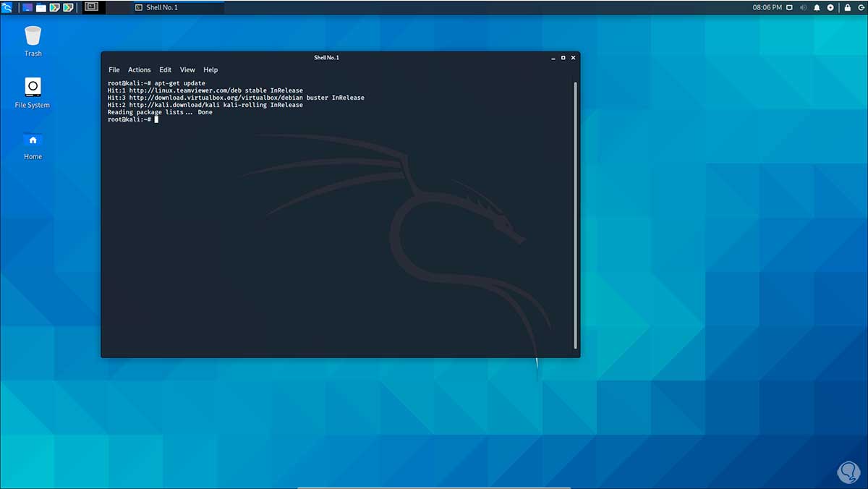The width and height of the screenshot is (868, 489).
Task: Open the network connection tray icon
Action: click(789, 7)
